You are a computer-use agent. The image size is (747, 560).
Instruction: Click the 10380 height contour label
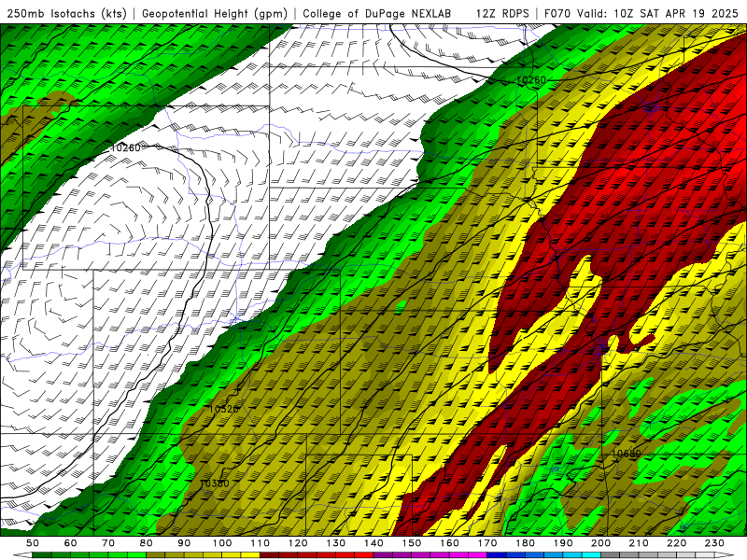coord(215,483)
